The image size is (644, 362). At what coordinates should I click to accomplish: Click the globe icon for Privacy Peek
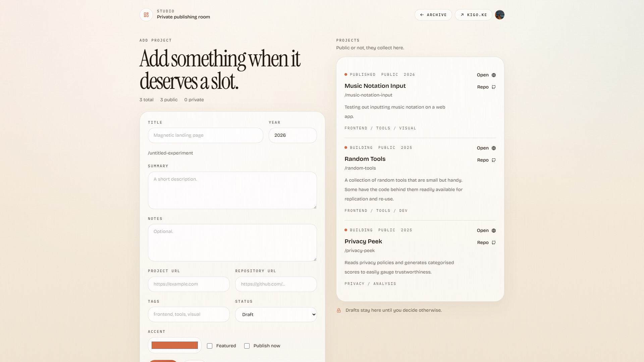[494, 231]
